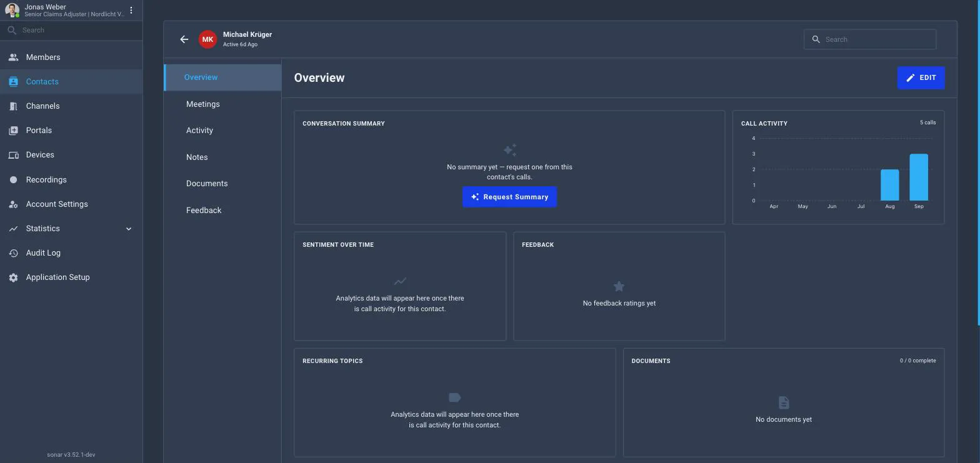Focus the sidebar Search field

pos(71,30)
